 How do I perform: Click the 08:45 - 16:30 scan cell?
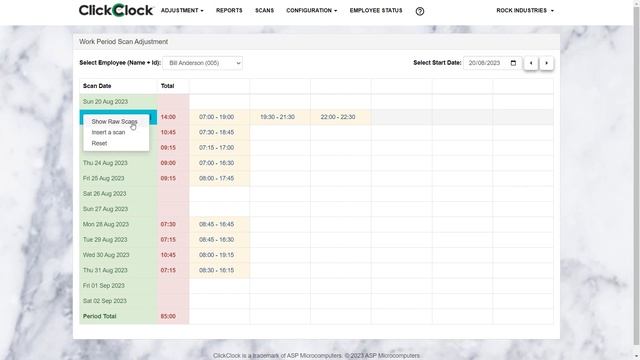tap(220, 240)
